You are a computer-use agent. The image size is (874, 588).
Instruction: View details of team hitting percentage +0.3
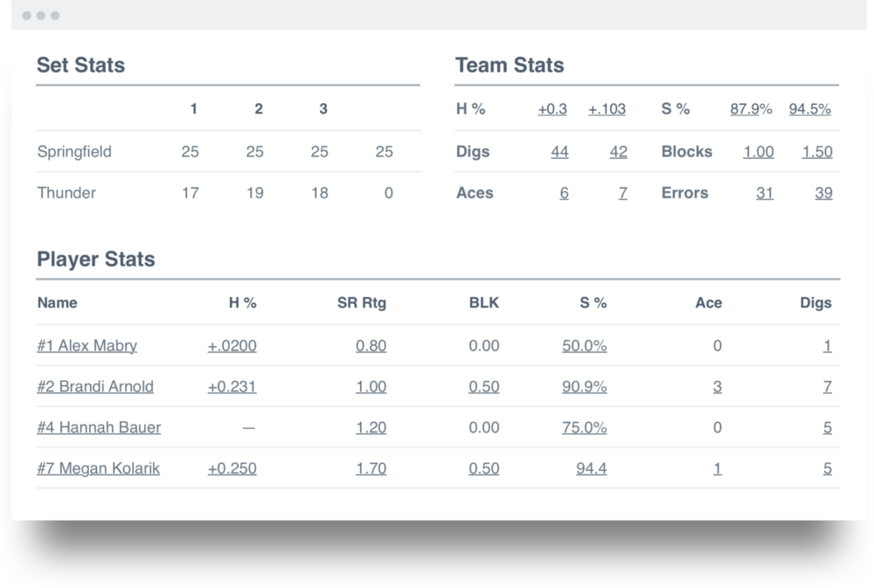click(x=551, y=108)
